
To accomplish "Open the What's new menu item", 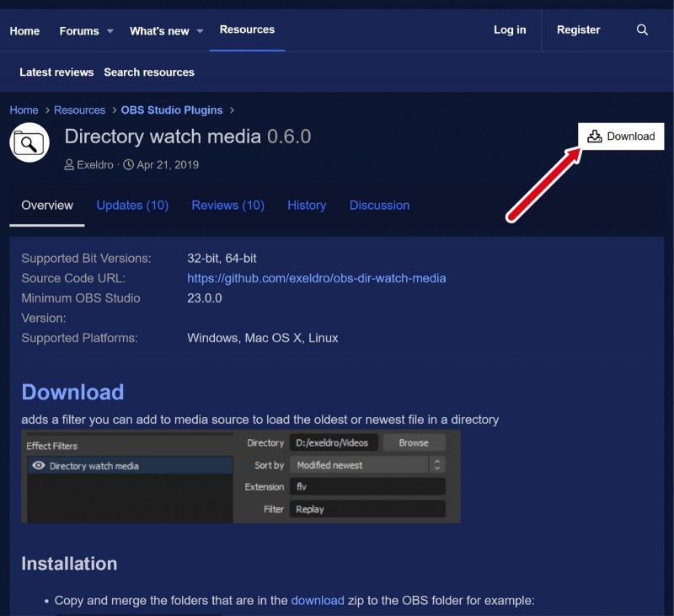I will pyautogui.click(x=159, y=31).
